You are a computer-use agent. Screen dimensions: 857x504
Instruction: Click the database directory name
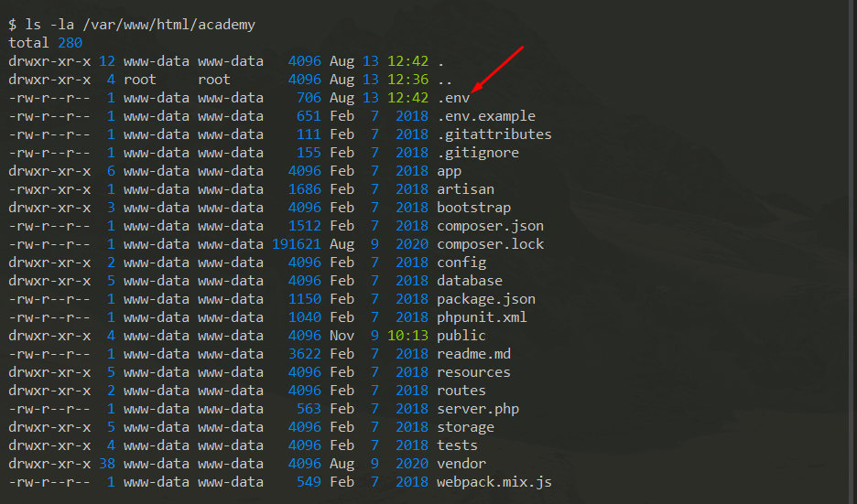(x=470, y=281)
